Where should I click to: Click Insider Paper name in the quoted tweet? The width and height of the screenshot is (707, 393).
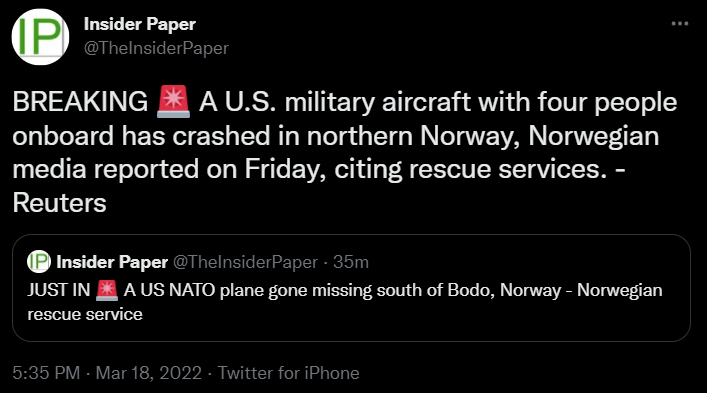[112, 262]
